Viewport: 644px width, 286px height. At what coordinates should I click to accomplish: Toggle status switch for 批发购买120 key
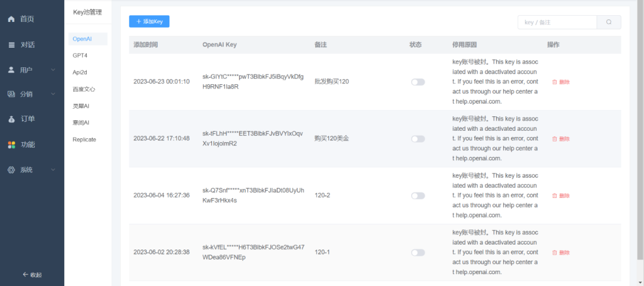click(x=418, y=82)
